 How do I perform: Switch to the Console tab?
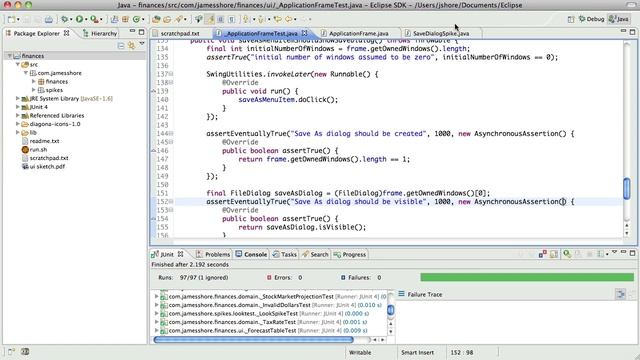click(x=251, y=254)
